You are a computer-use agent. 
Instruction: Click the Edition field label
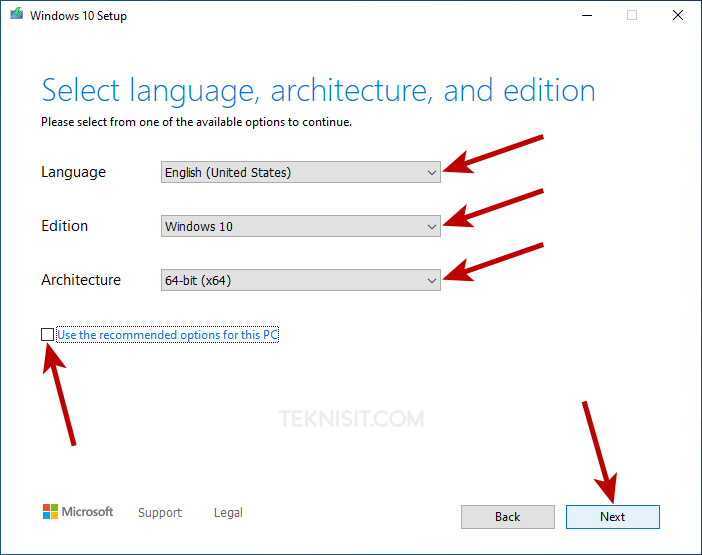coord(64,226)
